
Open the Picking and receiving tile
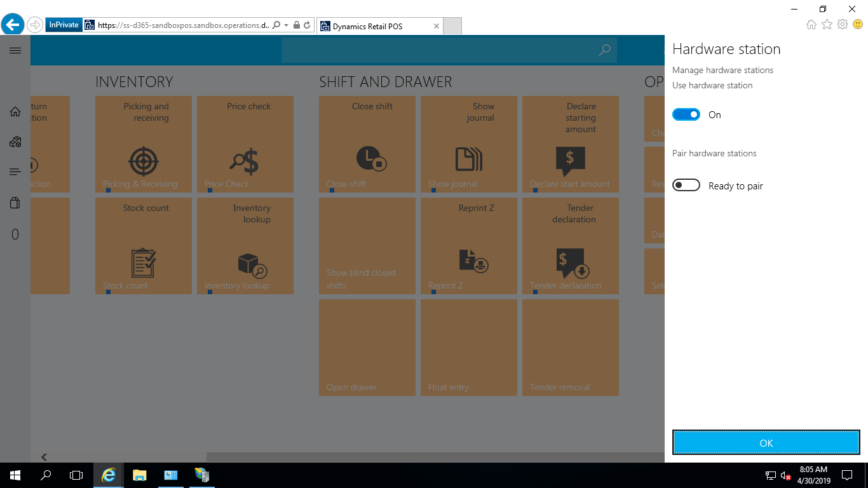(x=144, y=144)
